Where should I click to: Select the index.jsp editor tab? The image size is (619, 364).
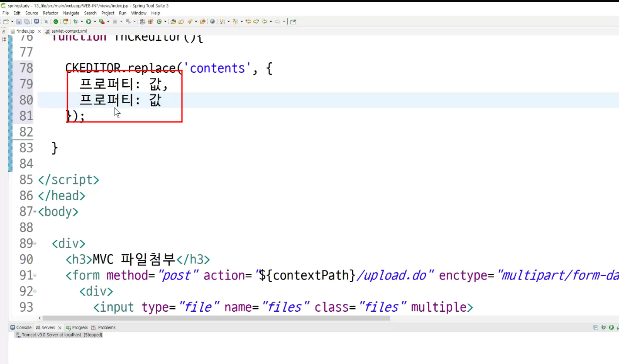[25, 31]
